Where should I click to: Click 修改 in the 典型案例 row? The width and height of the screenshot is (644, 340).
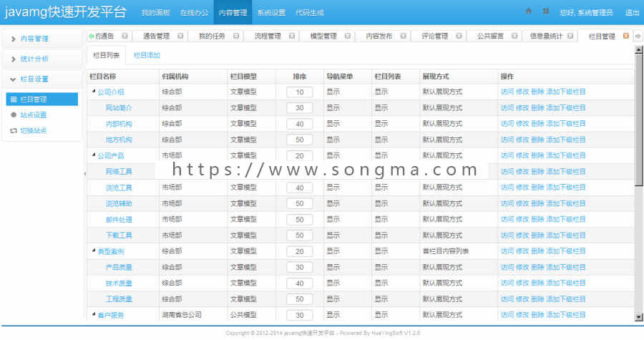tap(522, 251)
